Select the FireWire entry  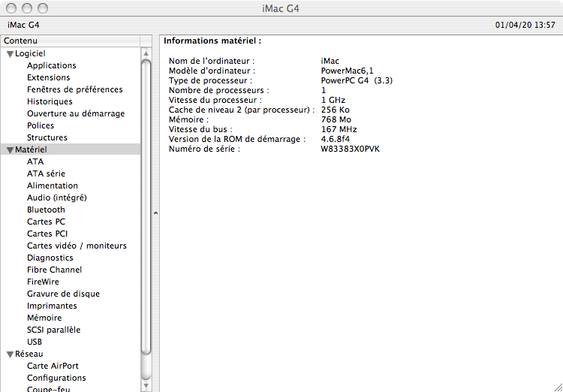tap(43, 282)
